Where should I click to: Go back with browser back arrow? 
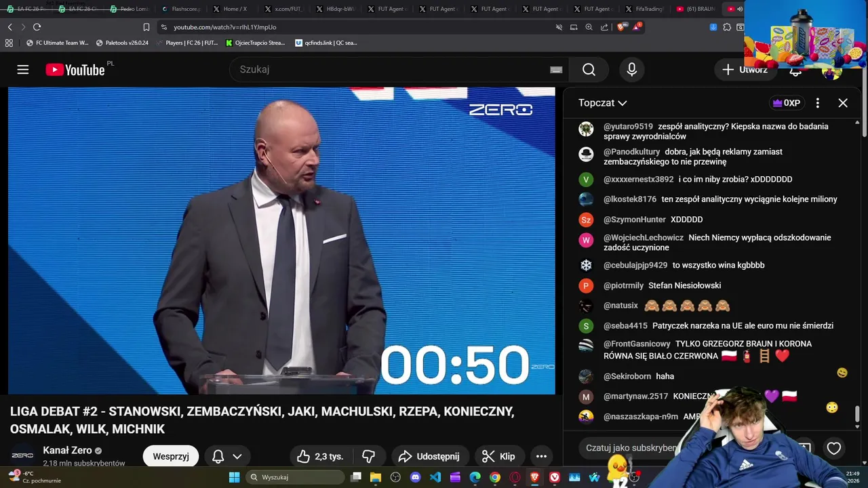point(9,27)
